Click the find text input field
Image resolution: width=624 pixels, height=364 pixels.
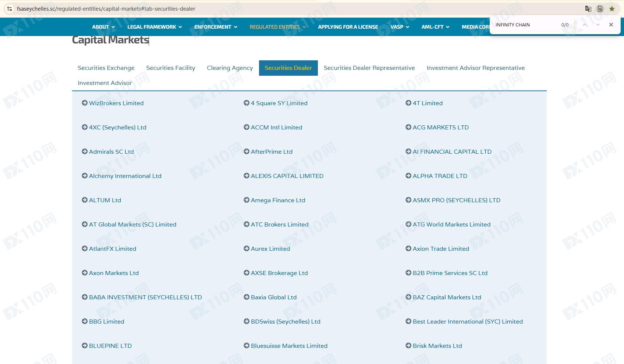click(x=525, y=25)
